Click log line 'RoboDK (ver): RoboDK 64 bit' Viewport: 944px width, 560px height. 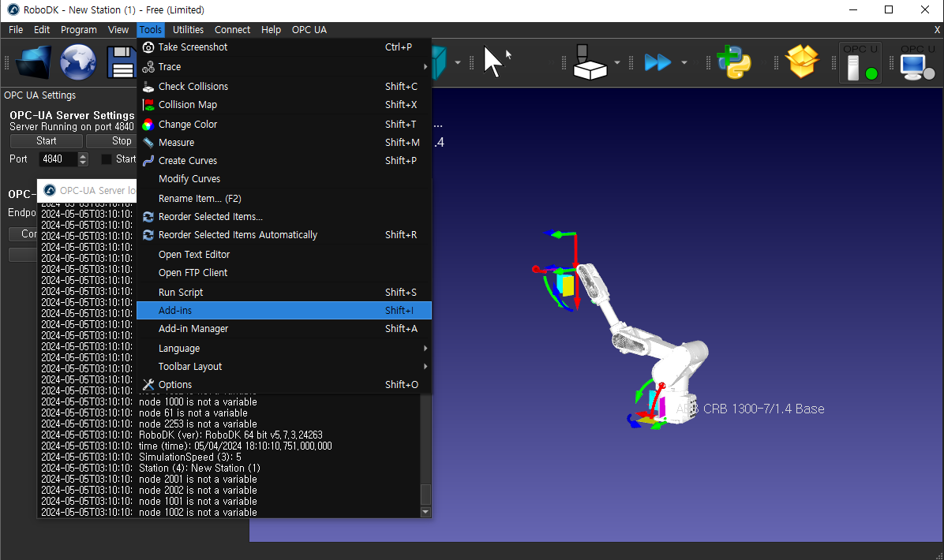tap(230, 435)
